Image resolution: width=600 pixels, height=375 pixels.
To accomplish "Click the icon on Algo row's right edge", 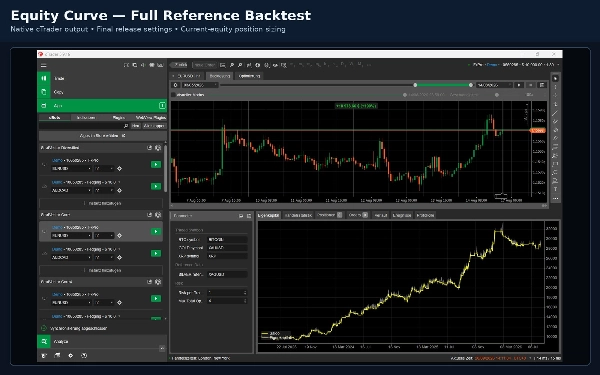I will (162, 105).
